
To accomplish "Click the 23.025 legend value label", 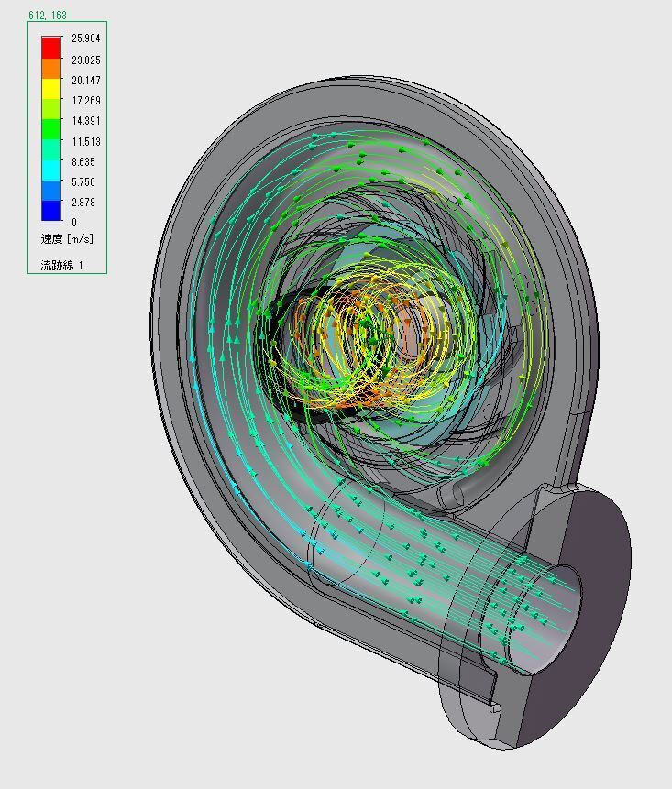I will coord(85,60).
